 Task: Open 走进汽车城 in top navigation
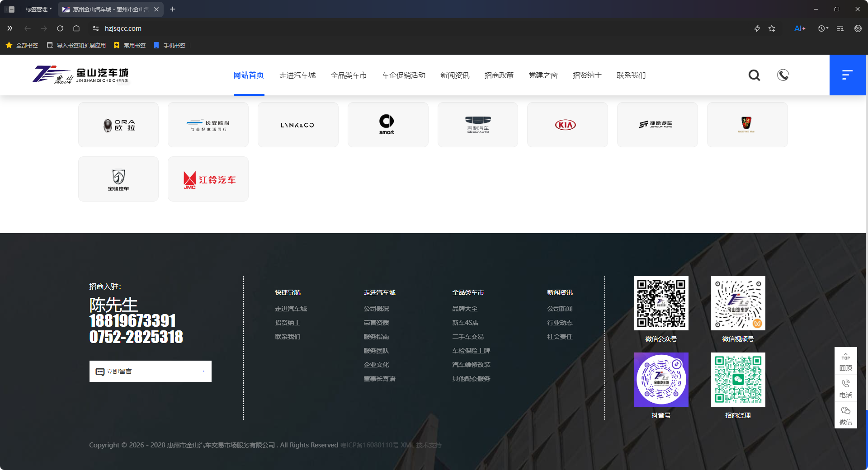tap(297, 75)
